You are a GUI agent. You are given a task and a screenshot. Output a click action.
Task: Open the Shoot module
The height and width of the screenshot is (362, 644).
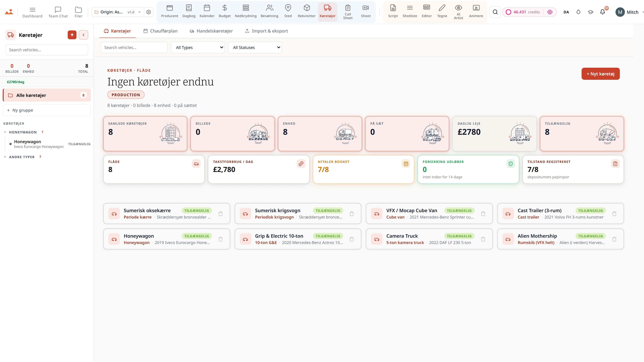365,12
